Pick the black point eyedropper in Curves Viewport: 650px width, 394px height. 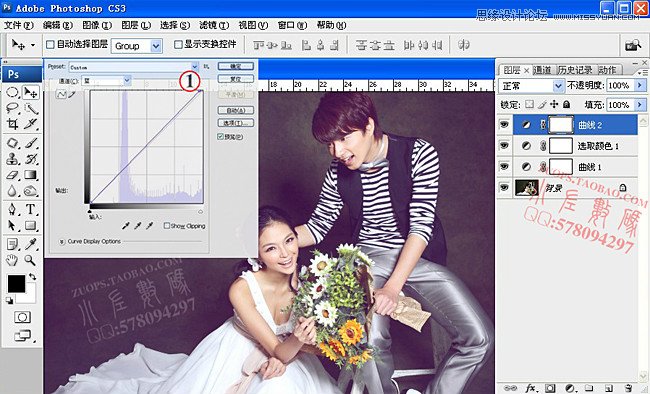126,226
